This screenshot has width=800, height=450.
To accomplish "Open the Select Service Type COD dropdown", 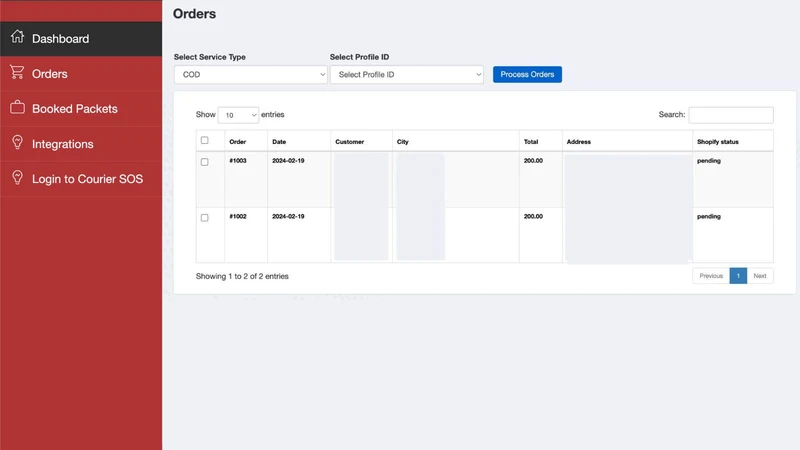I will point(251,74).
